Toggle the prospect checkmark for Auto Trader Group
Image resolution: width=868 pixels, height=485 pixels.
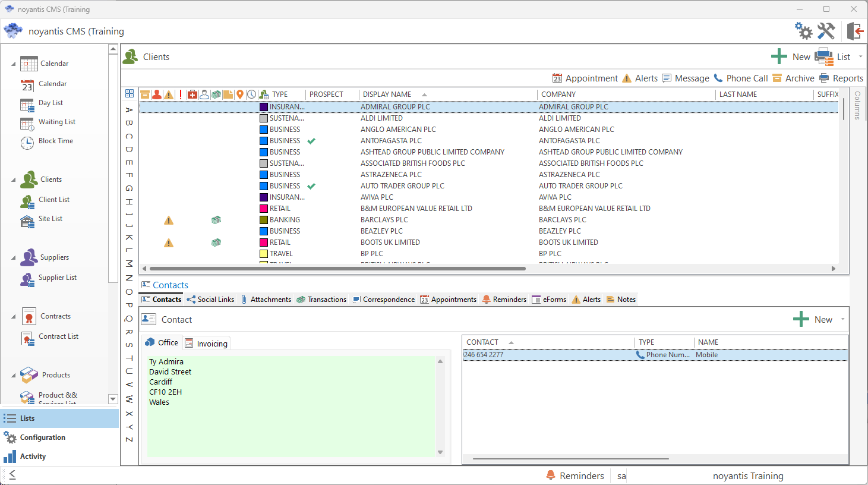coord(311,187)
